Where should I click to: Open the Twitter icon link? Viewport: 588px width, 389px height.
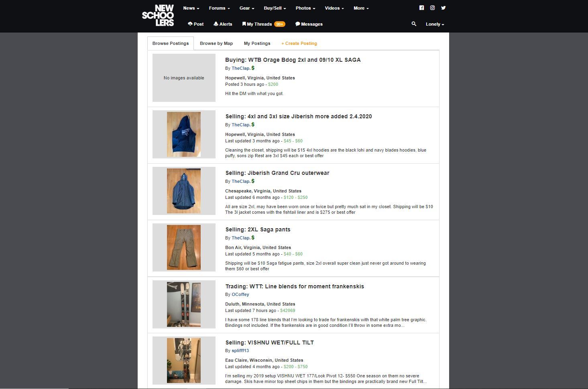(x=443, y=8)
